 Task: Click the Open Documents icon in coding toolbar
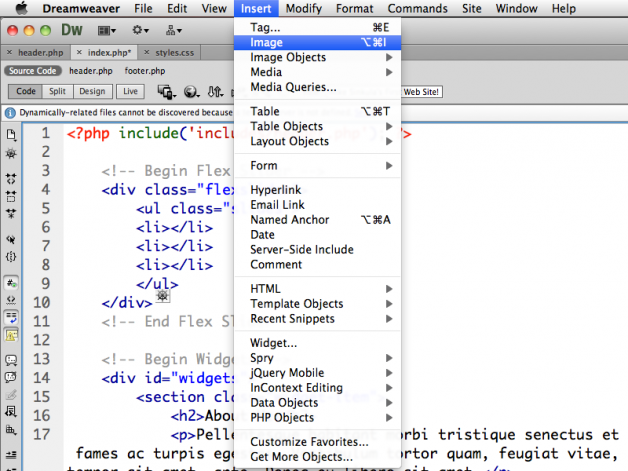[11, 135]
